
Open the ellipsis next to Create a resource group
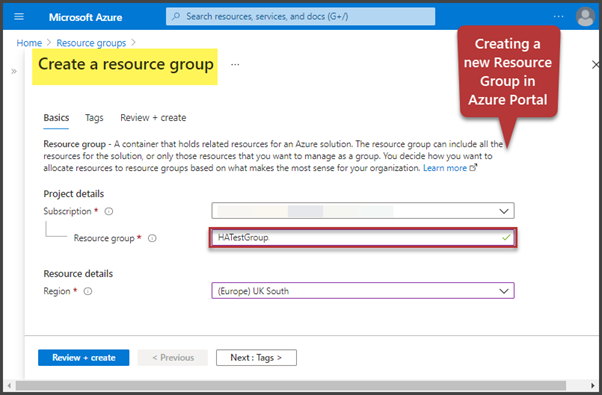[235, 64]
